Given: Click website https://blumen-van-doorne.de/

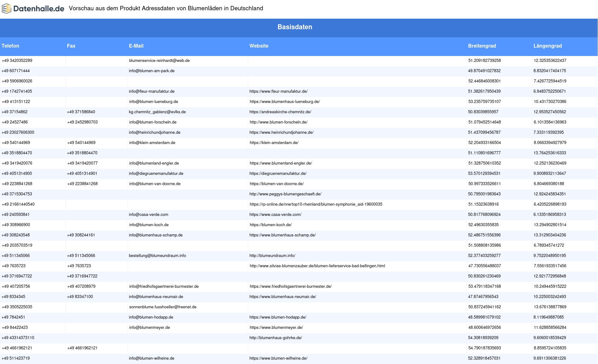Looking at the screenshot, I should click(x=277, y=184).
